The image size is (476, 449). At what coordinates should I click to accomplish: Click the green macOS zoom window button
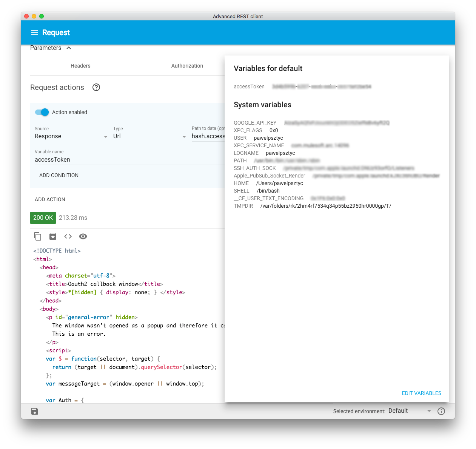pyautogui.click(x=42, y=16)
